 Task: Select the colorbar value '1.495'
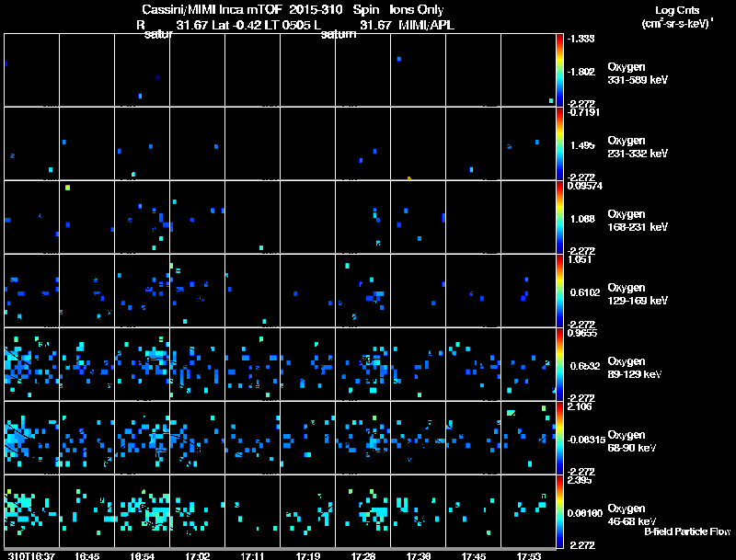[x=582, y=145]
